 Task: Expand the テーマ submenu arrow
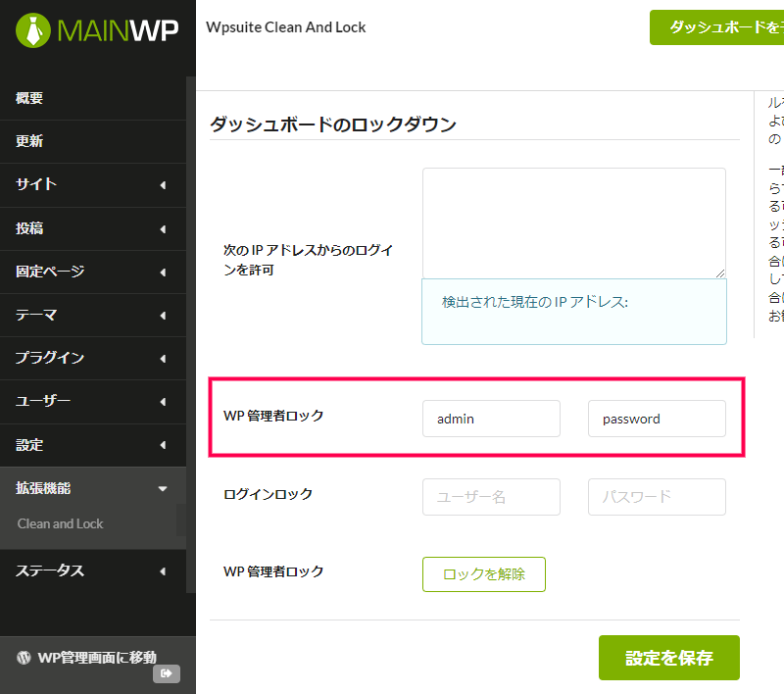point(163,316)
